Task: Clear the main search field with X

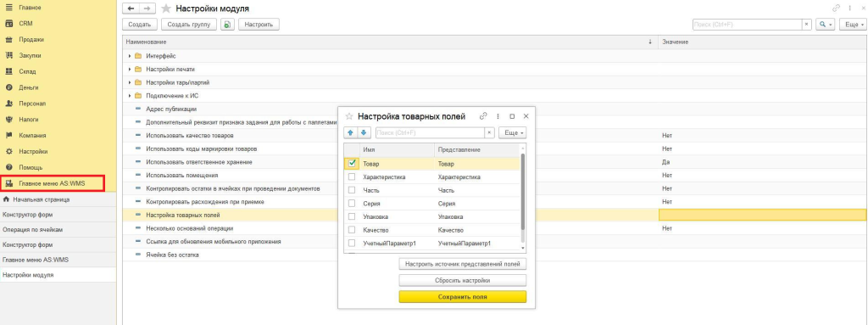Action: click(807, 25)
